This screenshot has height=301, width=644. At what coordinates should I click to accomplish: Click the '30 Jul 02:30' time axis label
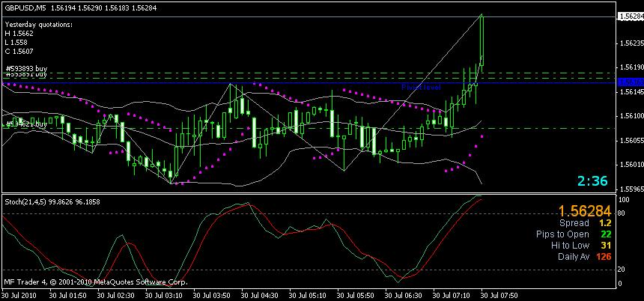point(115,295)
